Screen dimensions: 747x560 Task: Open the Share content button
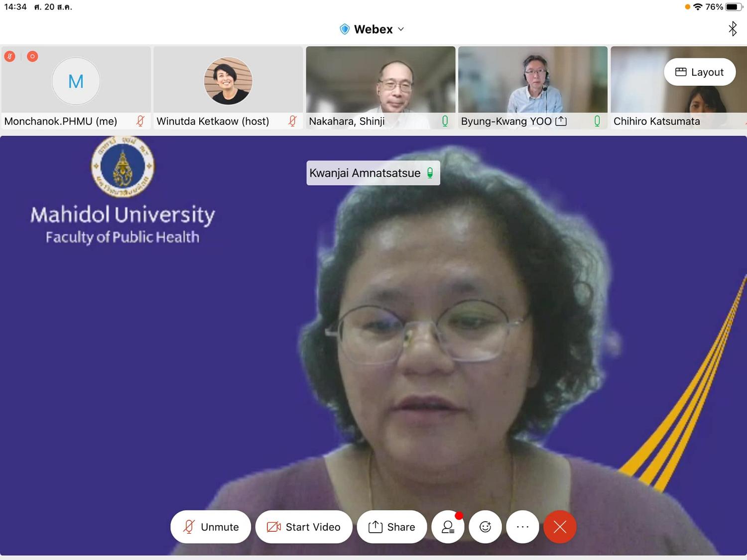tap(392, 527)
